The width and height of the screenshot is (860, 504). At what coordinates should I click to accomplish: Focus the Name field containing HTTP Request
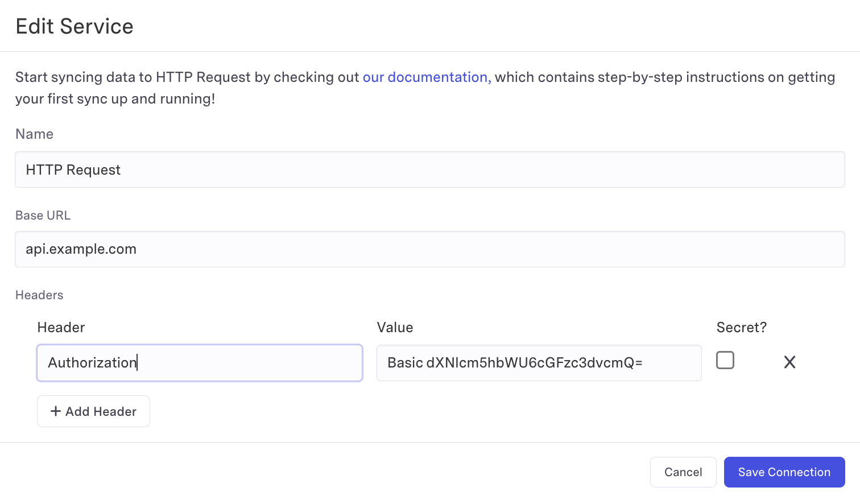click(x=429, y=170)
